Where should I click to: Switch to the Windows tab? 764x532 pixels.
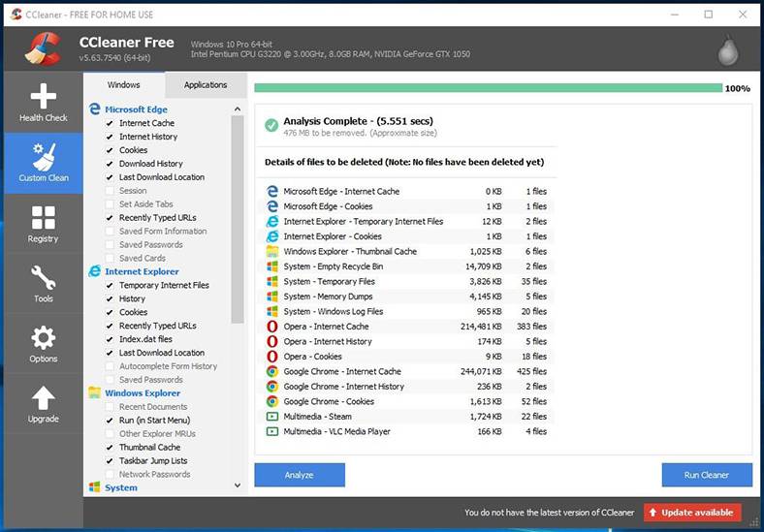[124, 84]
